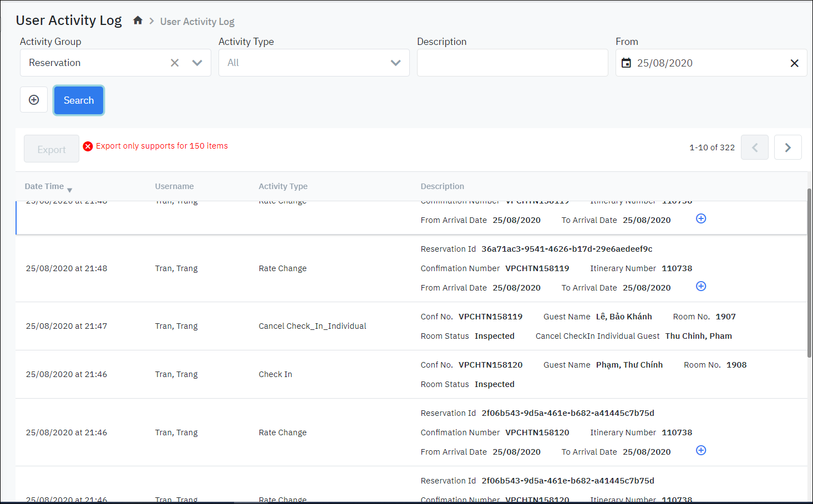This screenshot has width=813, height=504.
Task: Select the Username column header
Action: point(174,186)
